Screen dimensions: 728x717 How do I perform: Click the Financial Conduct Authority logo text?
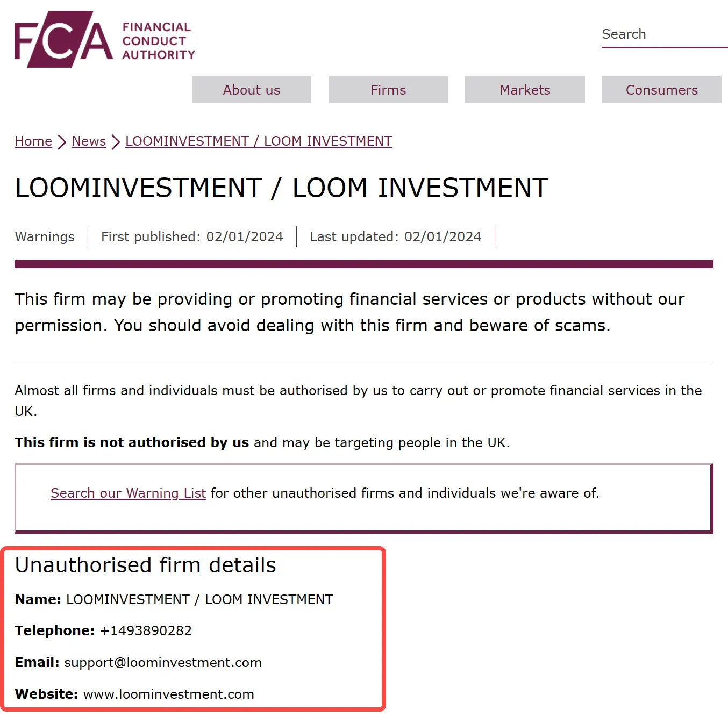159,41
